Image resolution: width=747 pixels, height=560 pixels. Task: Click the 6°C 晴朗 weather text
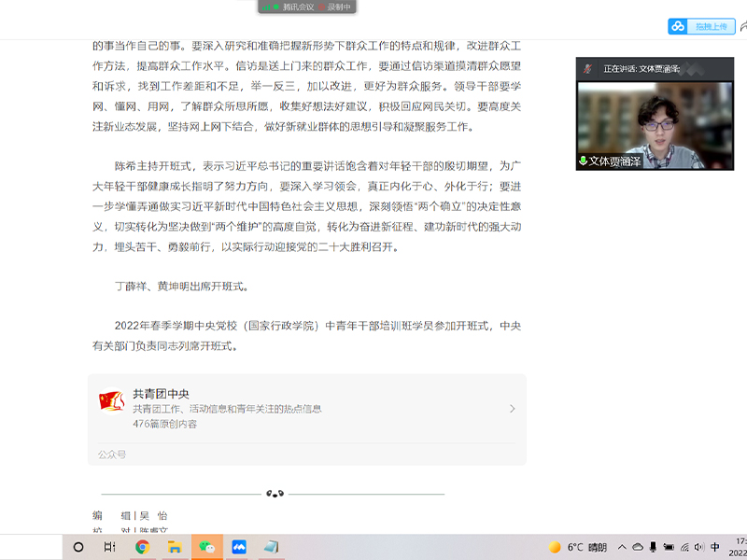coord(587,547)
